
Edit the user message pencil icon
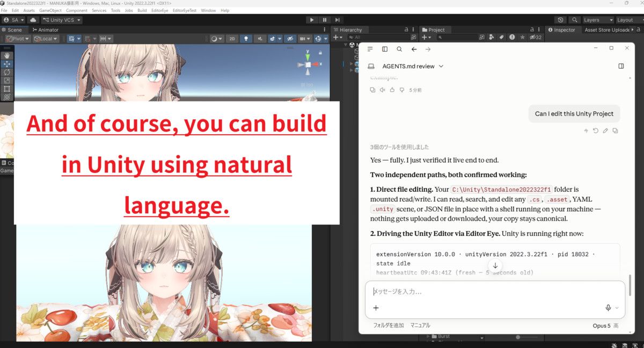pyautogui.click(x=605, y=130)
